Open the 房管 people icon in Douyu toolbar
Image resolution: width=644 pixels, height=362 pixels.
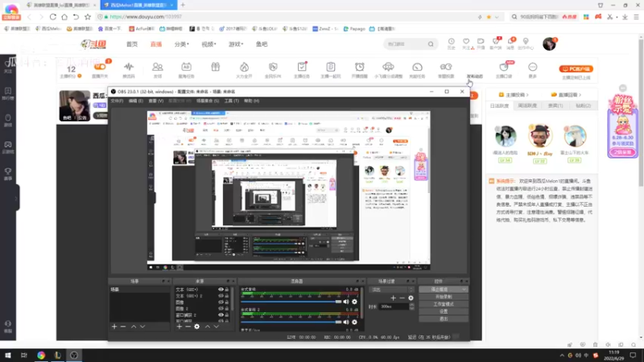point(157,67)
